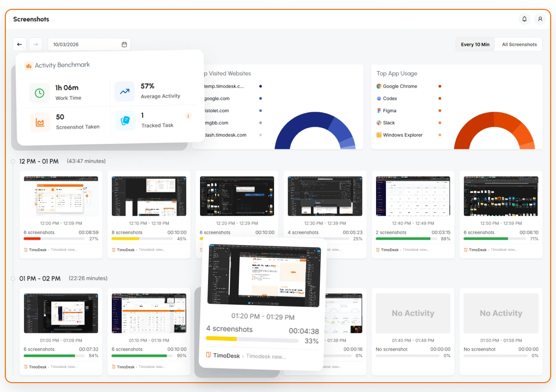Click the 1h 06m Work Time value
The image size is (556, 392).
click(67, 88)
